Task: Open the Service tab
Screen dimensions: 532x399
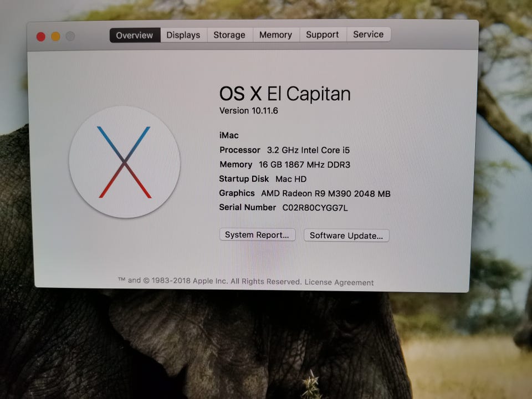Action: (x=368, y=34)
